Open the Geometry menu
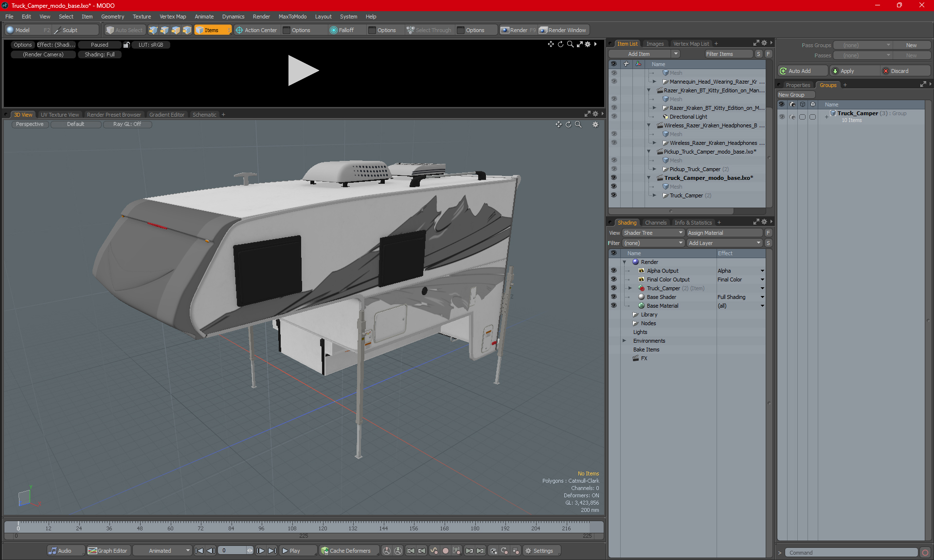934x560 pixels. click(112, 17)
